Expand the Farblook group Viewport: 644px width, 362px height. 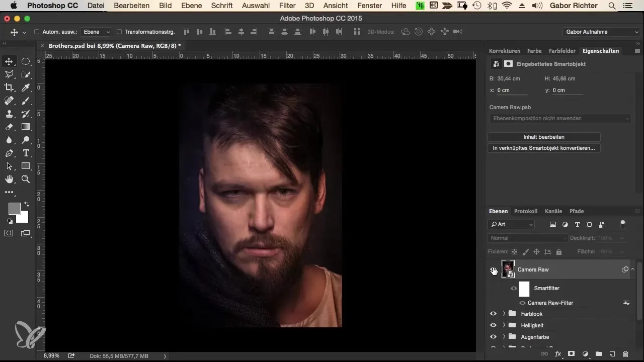(x=504, y=314)
